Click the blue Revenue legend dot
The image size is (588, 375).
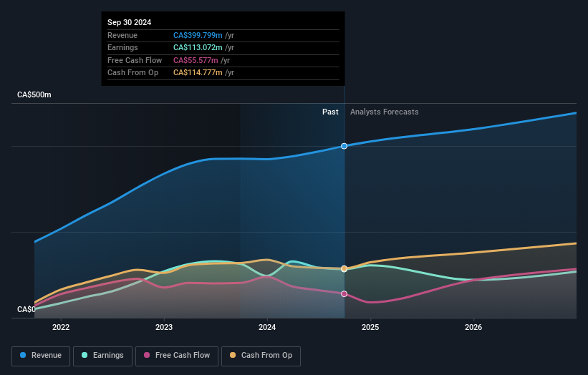23,355
